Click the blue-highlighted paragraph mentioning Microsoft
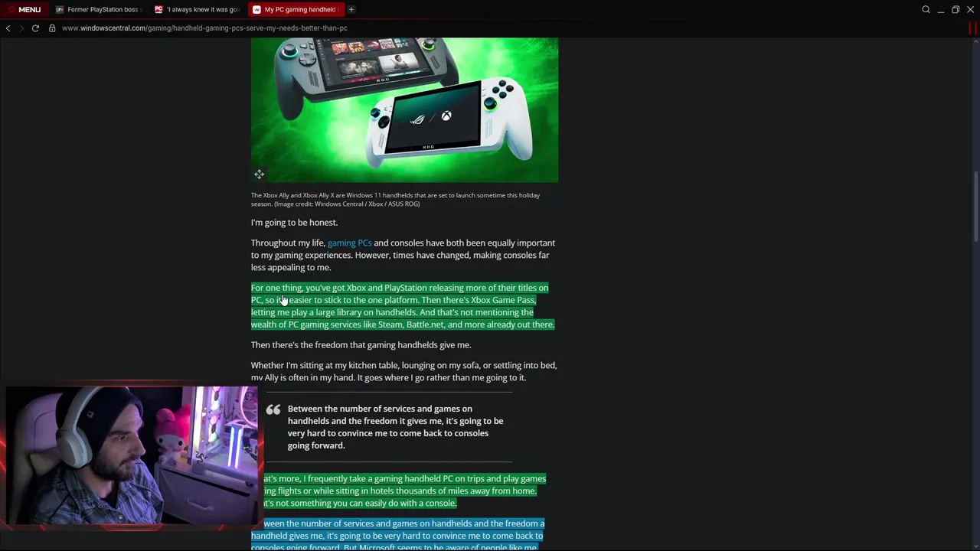Screen dimensions: 980x551 click(x=397, y=535)
